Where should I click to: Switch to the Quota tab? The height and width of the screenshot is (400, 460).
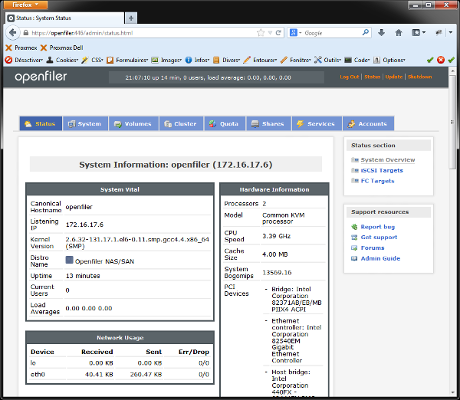point(225,124)
